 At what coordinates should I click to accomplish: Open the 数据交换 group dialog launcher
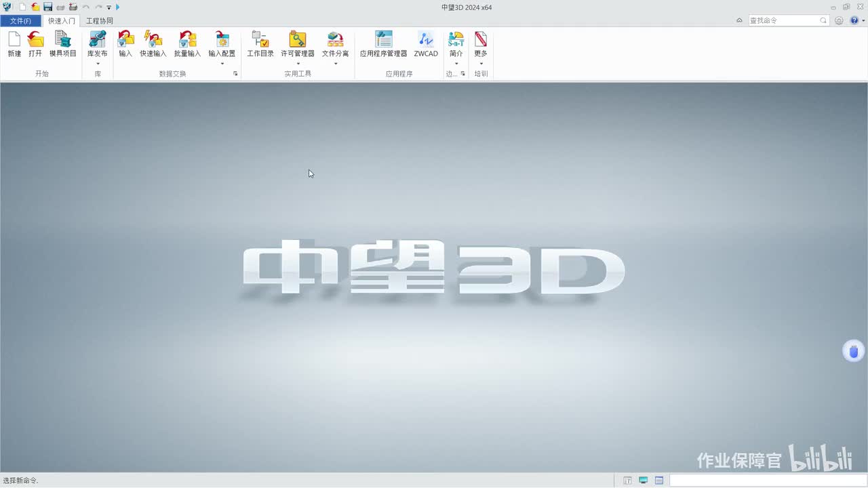click(x=235, y=74)
